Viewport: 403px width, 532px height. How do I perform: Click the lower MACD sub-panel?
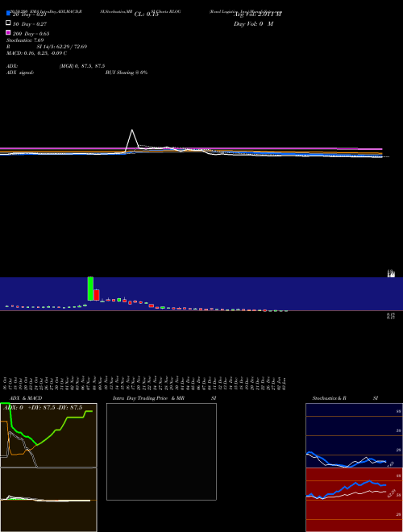tap(48, 500)
